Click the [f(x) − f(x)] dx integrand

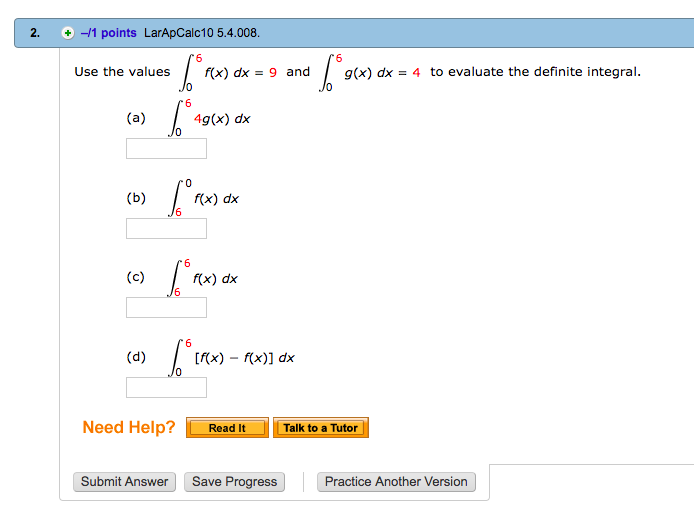tap(244, 358)
